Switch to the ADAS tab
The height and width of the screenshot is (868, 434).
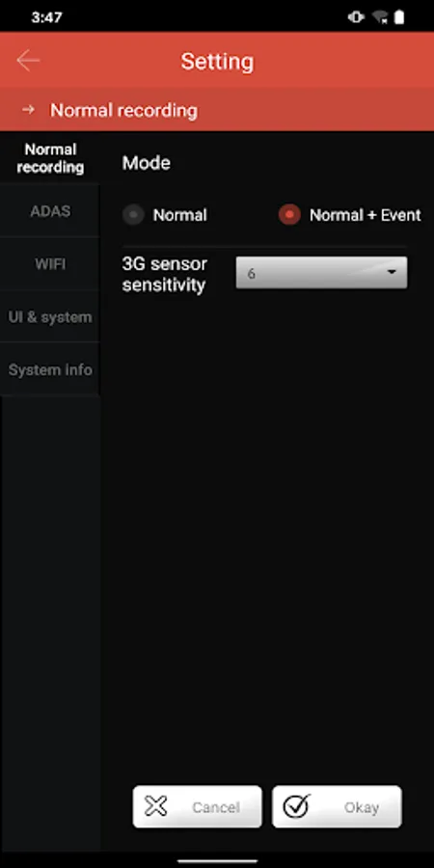(x=50, y=211)
